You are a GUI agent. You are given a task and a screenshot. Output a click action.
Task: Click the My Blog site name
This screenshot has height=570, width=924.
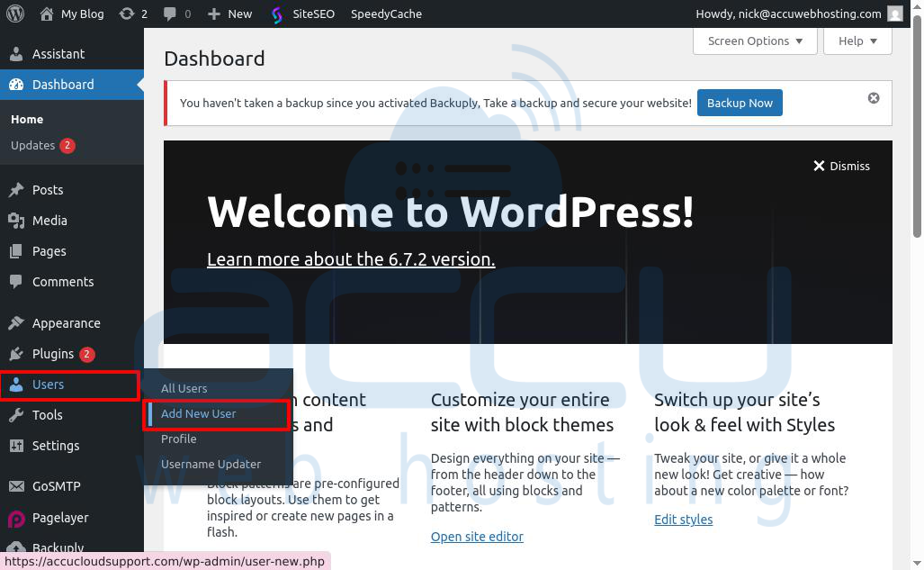(x=83, y=14)
